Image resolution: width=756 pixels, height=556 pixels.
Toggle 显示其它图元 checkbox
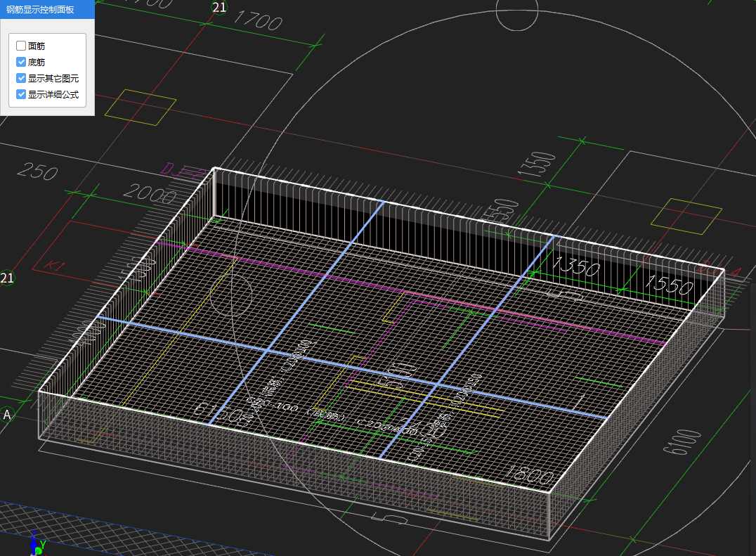point(21,78)
